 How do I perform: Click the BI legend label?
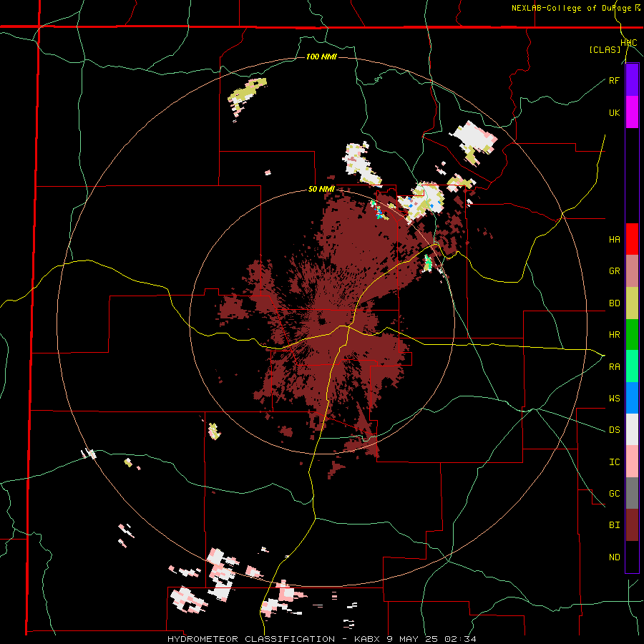[x=614, y=525]
